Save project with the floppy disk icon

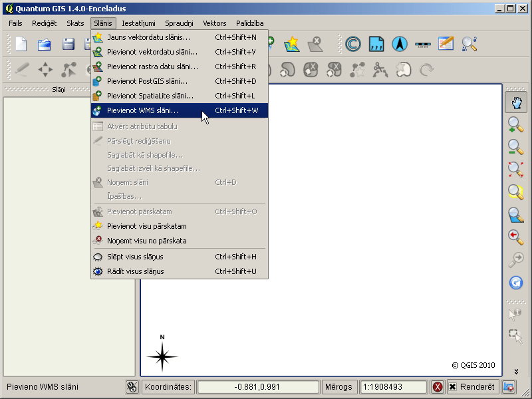(68, 45)
